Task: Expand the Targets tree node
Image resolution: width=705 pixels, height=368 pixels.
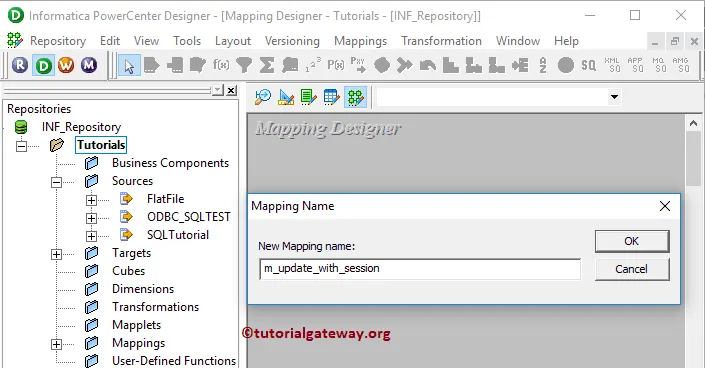Action: pyautogui.click(x=56, y=254)
